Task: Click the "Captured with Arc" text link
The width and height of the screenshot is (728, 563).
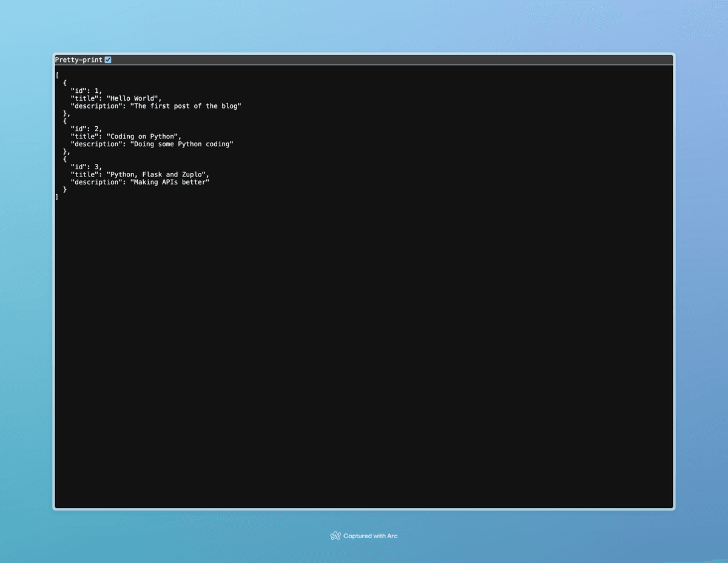Action: (371, 536)
